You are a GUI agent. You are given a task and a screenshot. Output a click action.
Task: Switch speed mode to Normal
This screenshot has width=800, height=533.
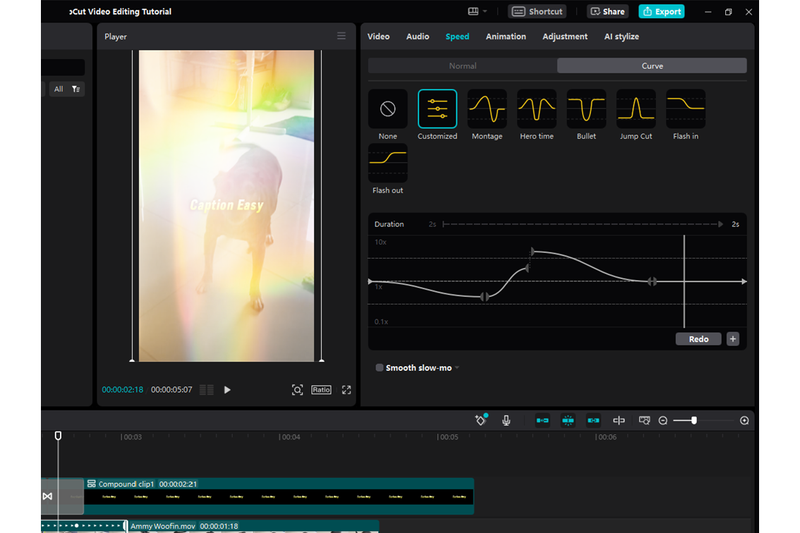click(x=462, y=66)
